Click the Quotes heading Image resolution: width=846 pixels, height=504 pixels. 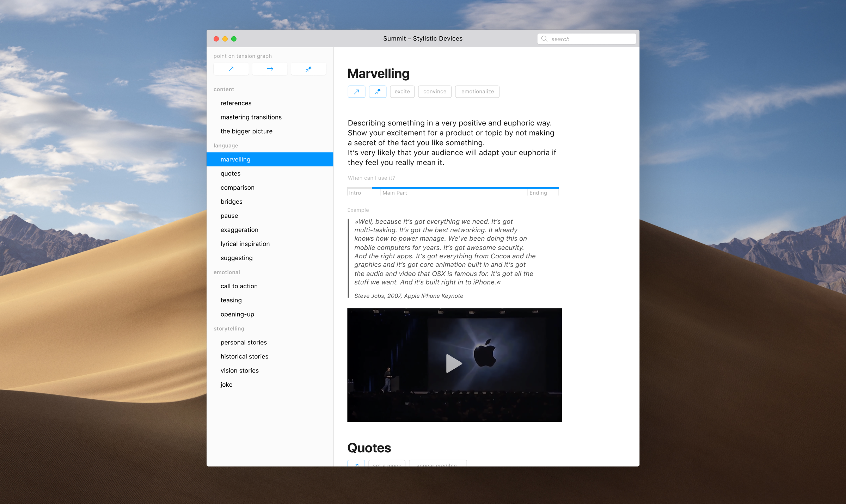tap(369, 448)
